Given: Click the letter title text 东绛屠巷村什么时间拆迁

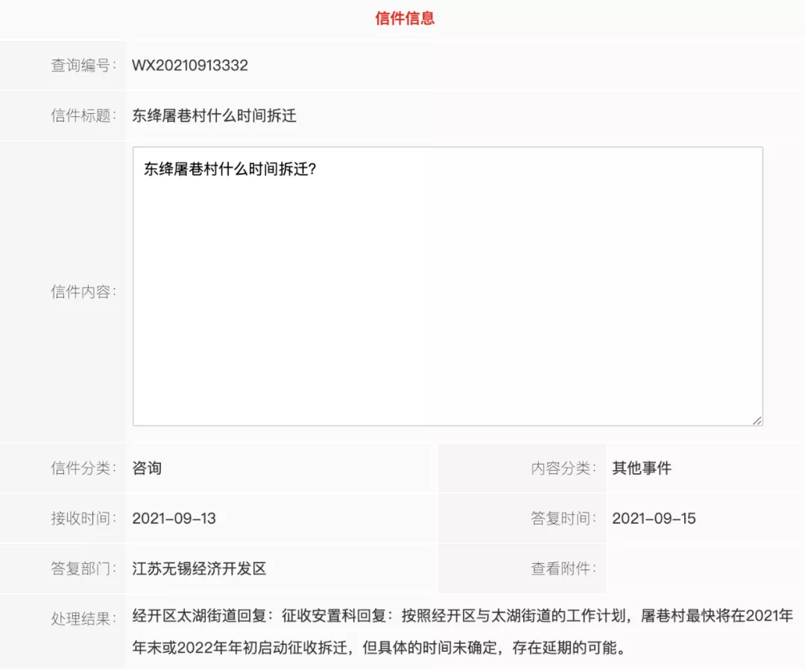Looking at the screenshot, I should [x=214, y=115].
